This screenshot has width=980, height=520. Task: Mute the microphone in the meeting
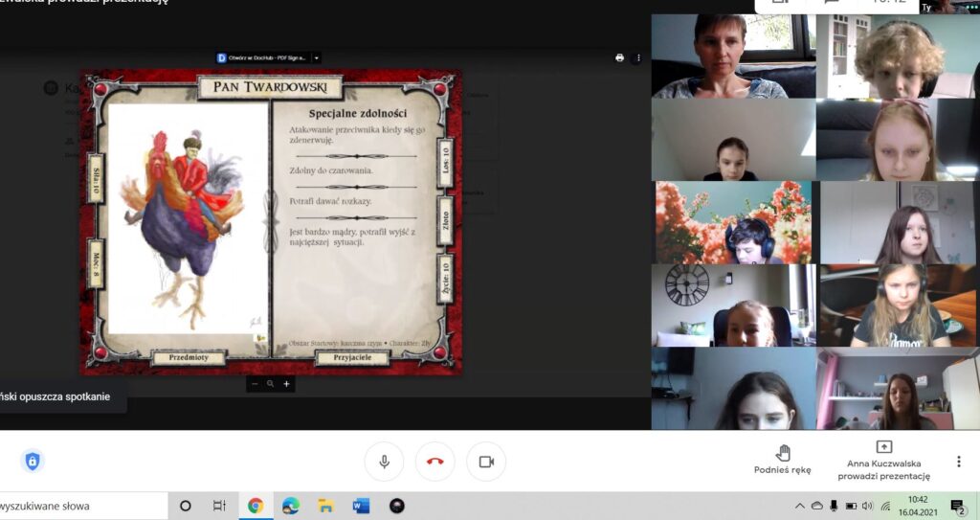(x=384, y=462)
